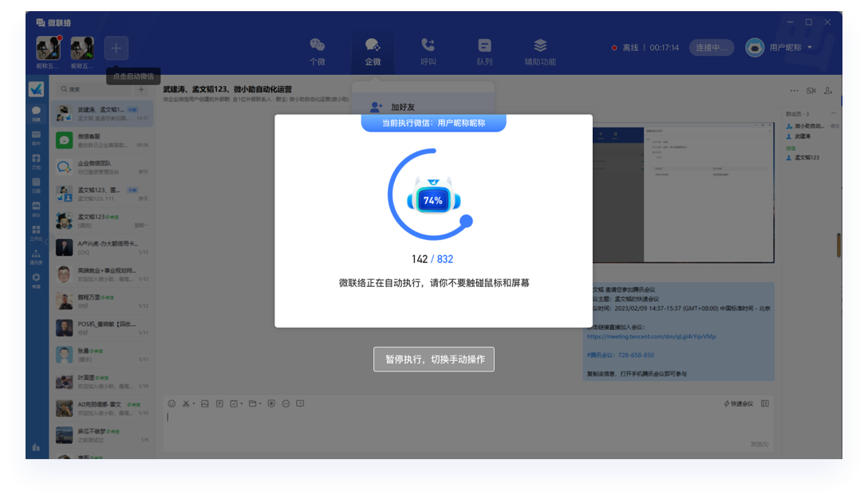Screen dimensions: 868x499
Task: Click the 当前执行微信：用户昵称昵称 banner
Action: click(433, 123)
